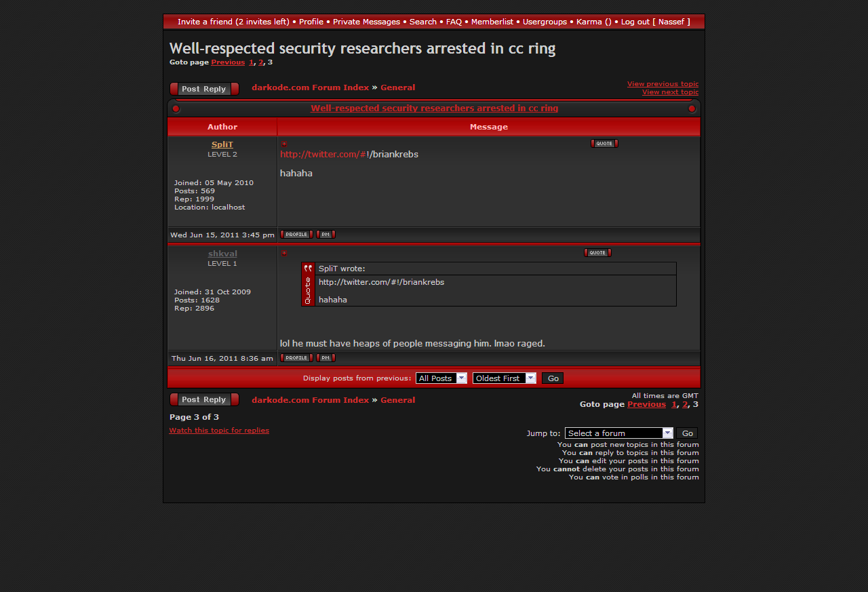
Task: Open Select a forum jump dropdown
Action: [618, 433]
